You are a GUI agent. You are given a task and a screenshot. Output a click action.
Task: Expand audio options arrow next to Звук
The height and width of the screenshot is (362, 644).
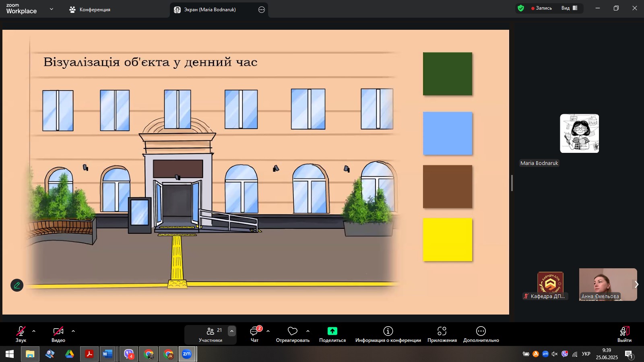(x=34, y=331)
